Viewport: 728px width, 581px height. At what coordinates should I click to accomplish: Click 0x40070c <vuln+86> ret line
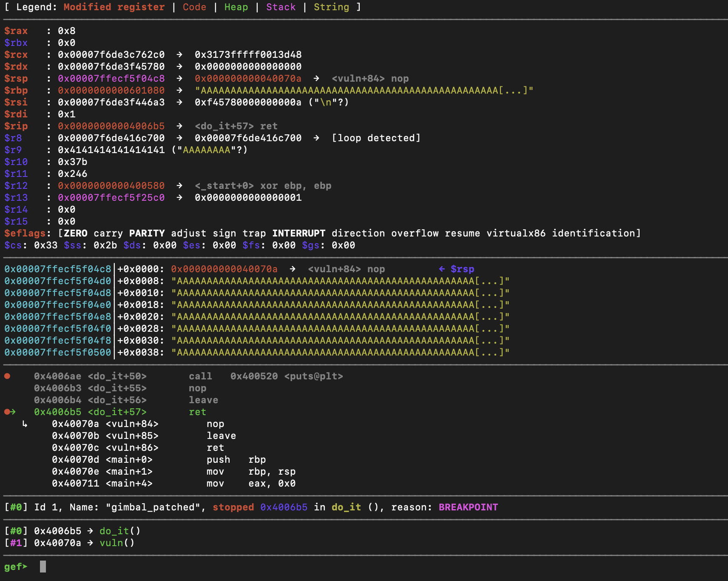click(138, 447)
